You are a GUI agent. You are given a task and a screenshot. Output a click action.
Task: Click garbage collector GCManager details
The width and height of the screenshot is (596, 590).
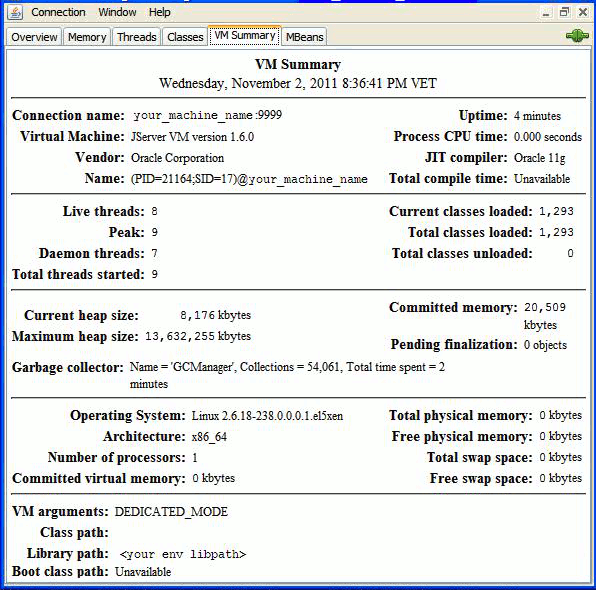coord(287,375)
